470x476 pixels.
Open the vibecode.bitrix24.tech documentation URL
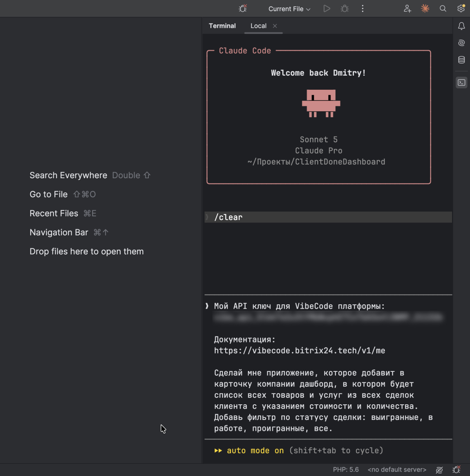pyautogui.click(x=300, y=351)
